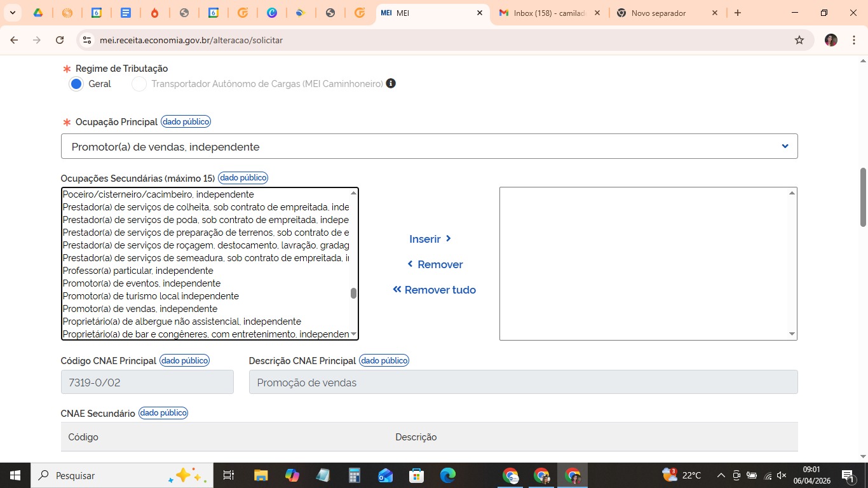
Task: Click dado público badge beside Descrição CNAE Principal
Action: pos(384,360)
